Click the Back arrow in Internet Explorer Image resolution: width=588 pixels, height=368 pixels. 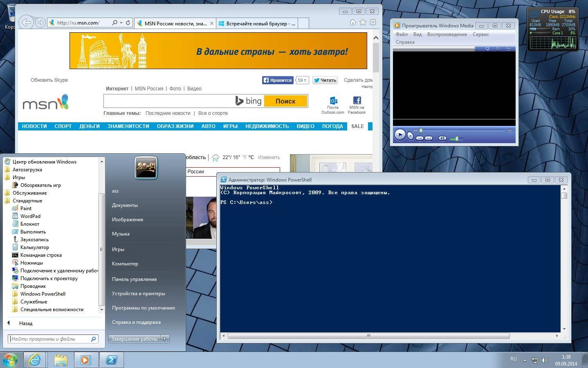click(26, 22)
